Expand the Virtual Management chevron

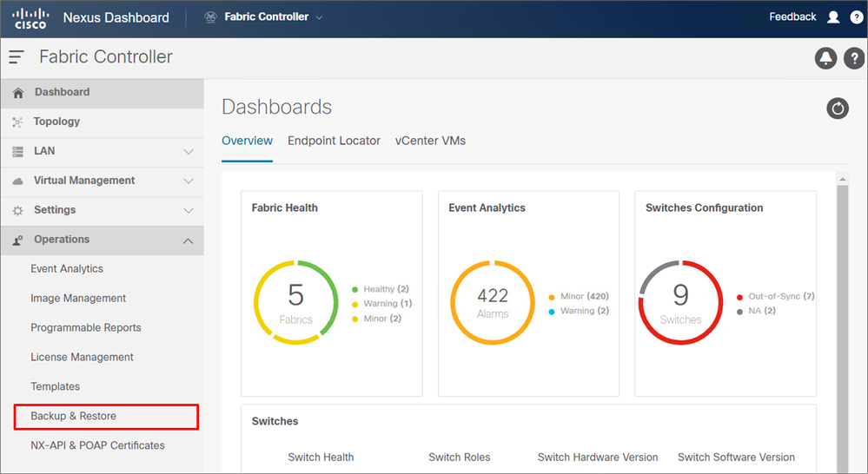pyautogui.click(x=189, y=181)
